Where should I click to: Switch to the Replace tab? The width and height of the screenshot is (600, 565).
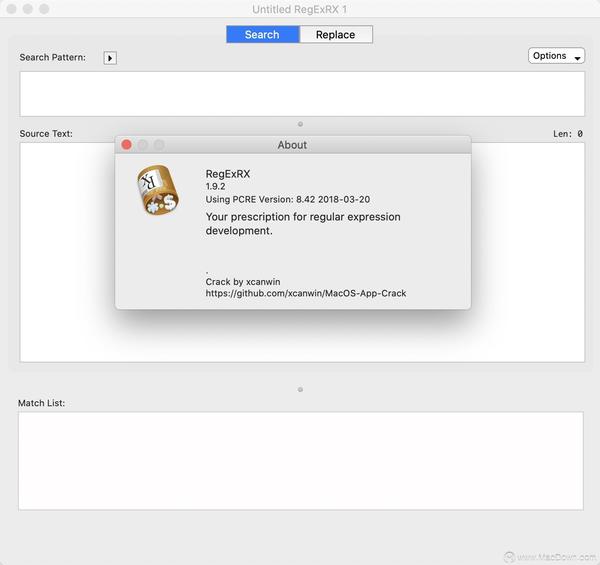coord(336,34)
